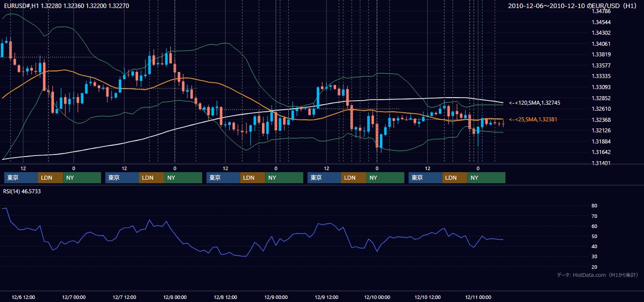The width and height of the screenshot is (644, 302).
Task: Click price axis value 1.33819
Action: 601,54
